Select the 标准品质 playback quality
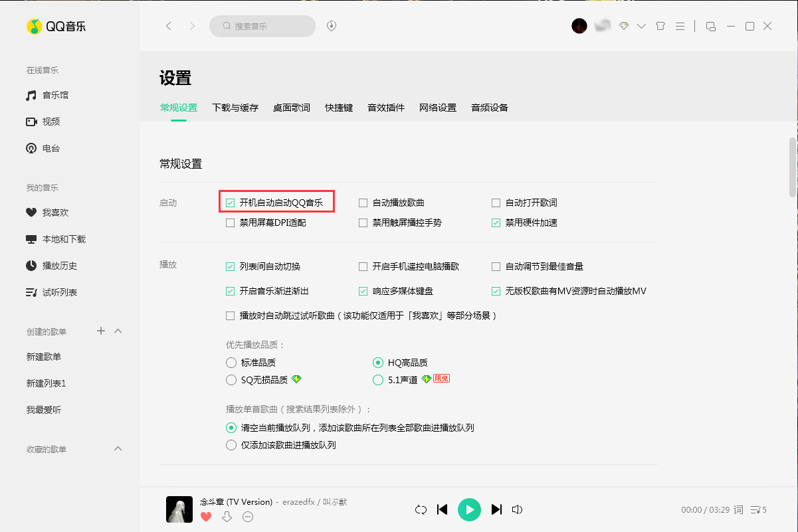This screenshot has width=798, height=532. pos(231,363)
